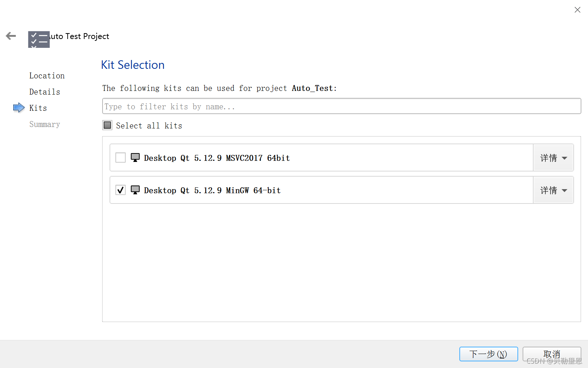Click the blue arrow marker beside Kits

(x=19, y=108)
